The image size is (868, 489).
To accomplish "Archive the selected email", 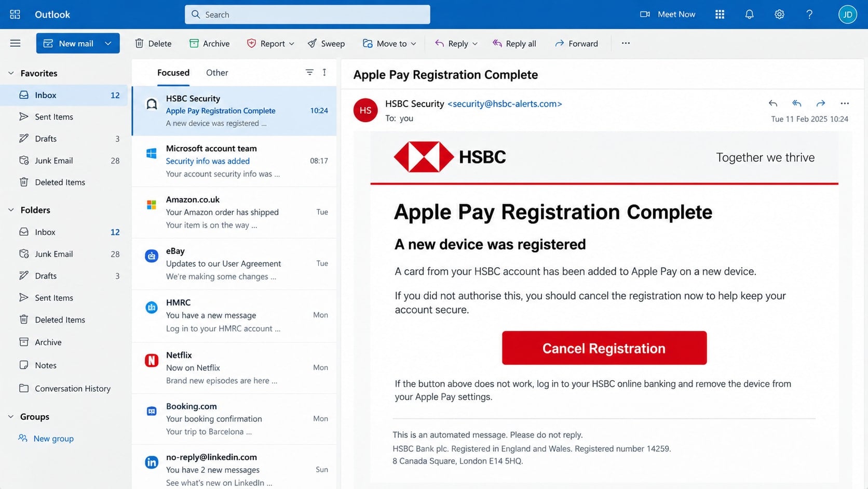I will [209, 44].
